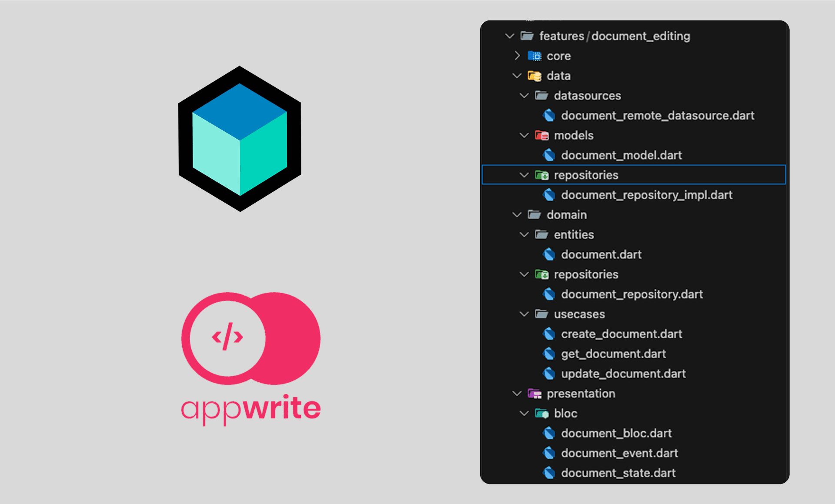This screenshot has width=835, height=504.
Task: Select create_document.dart in usecases
Action: coord(621,334)
